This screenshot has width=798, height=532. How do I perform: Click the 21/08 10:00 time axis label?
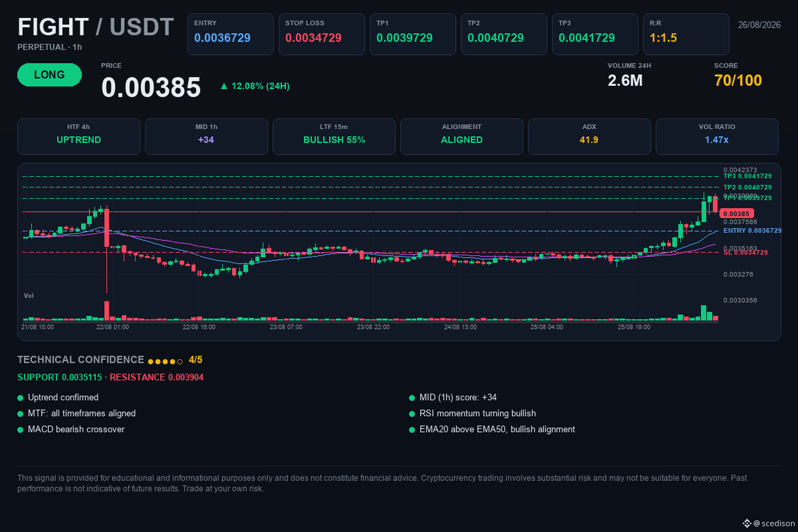pos(37,327)
